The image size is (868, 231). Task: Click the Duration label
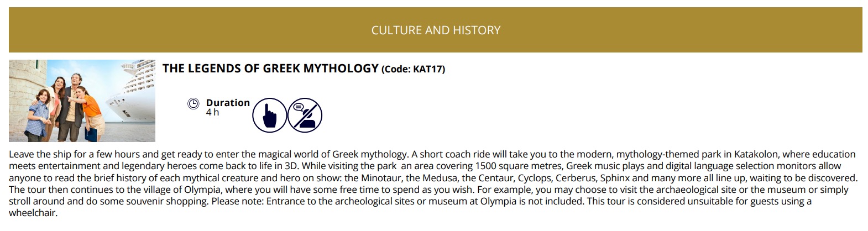[228, 103]
